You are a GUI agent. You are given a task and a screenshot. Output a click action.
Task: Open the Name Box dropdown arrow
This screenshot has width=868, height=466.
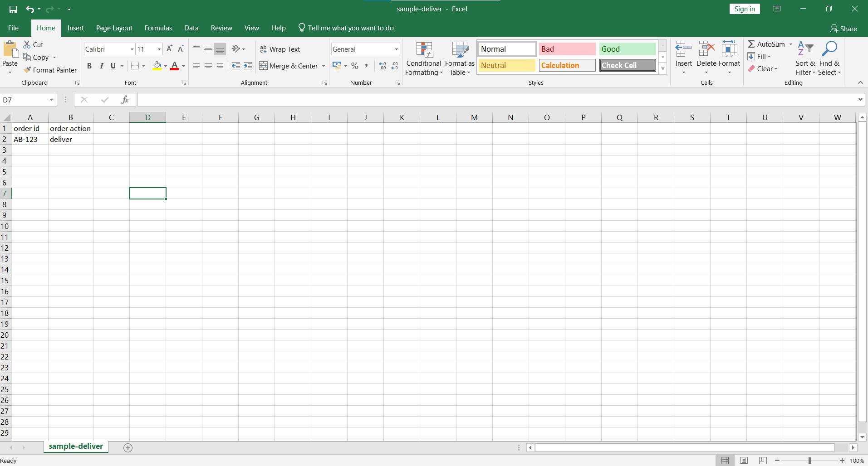click(x=51, y=100)
